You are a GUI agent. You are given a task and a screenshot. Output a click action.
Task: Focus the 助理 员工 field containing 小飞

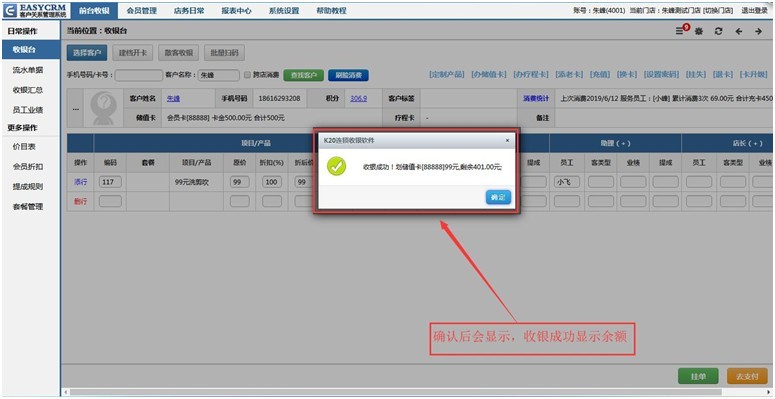pyautogui.click(x=567, y=182)
